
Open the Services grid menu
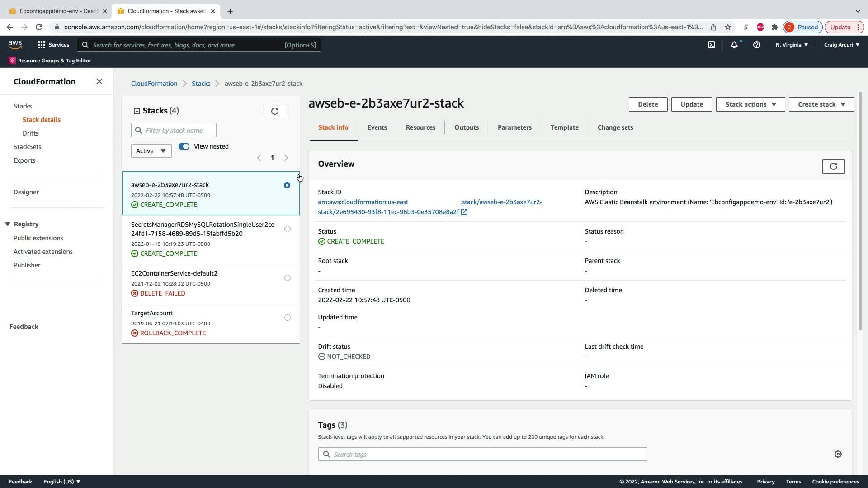coord(42,45)
